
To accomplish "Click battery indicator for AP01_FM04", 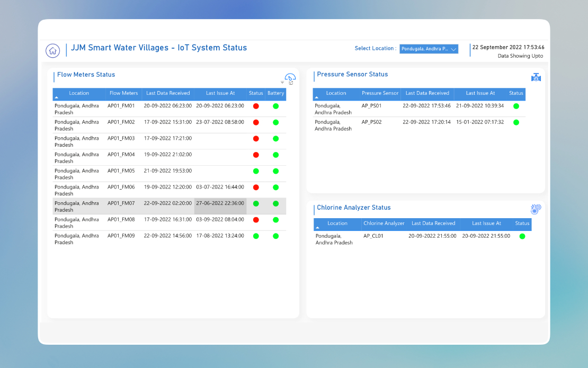I will (275, 155).
